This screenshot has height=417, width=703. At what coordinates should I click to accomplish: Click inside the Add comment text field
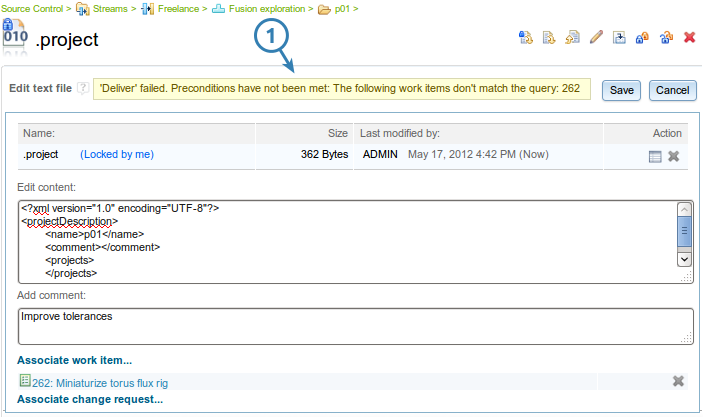tap(355, 325)
